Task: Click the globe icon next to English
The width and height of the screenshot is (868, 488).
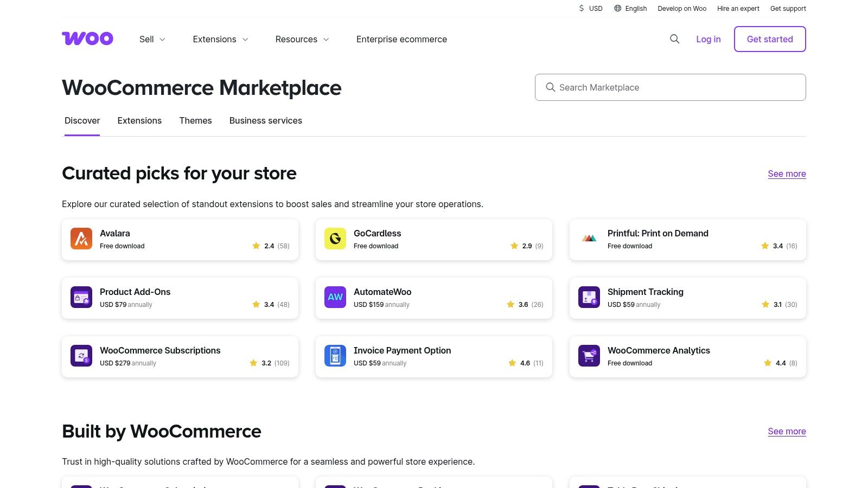Action: click(617, 8)
